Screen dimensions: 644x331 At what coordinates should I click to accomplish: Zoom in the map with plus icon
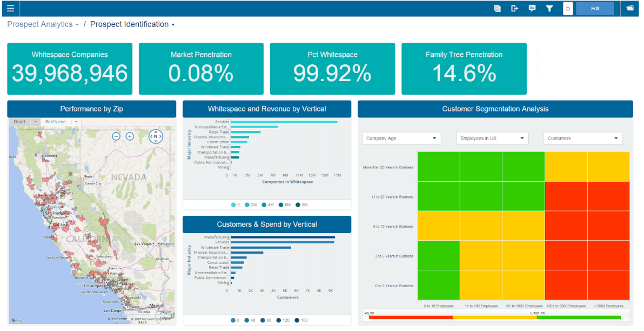130,136
